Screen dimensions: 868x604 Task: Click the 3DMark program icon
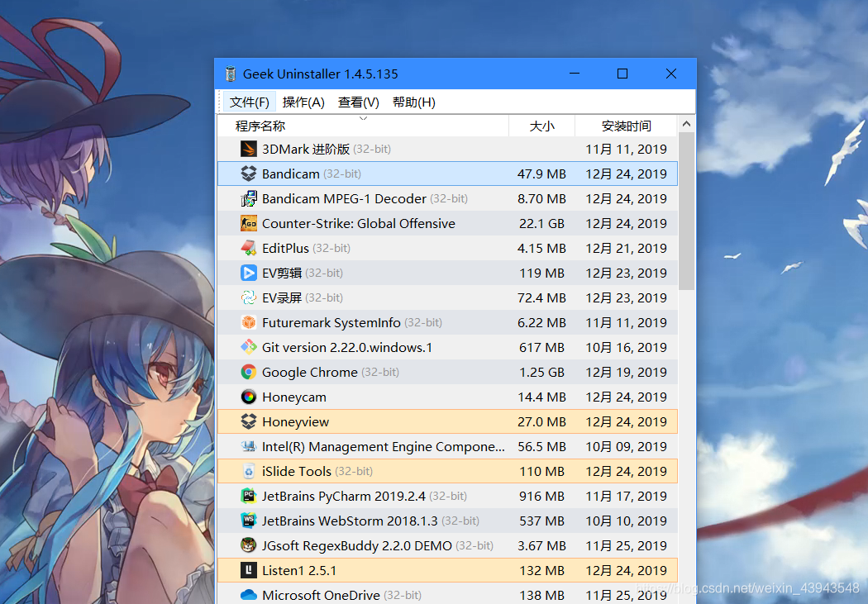click(x=249, y=149)
